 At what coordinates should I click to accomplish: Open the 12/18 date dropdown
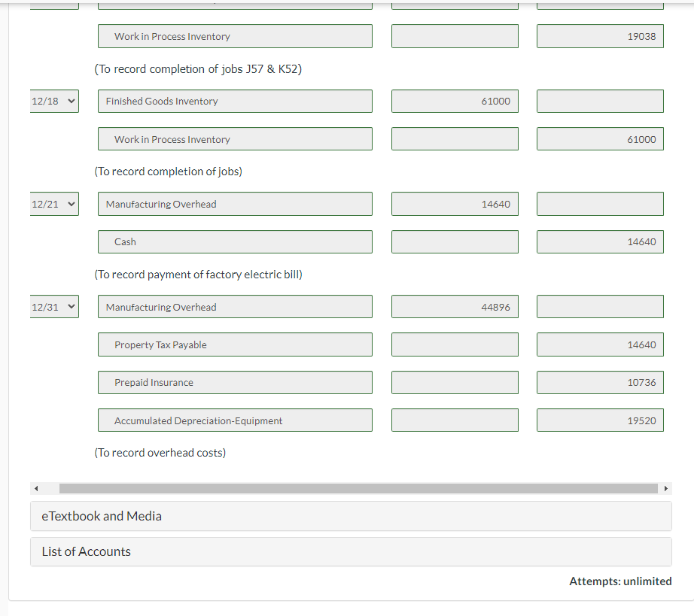pos(53,100)
